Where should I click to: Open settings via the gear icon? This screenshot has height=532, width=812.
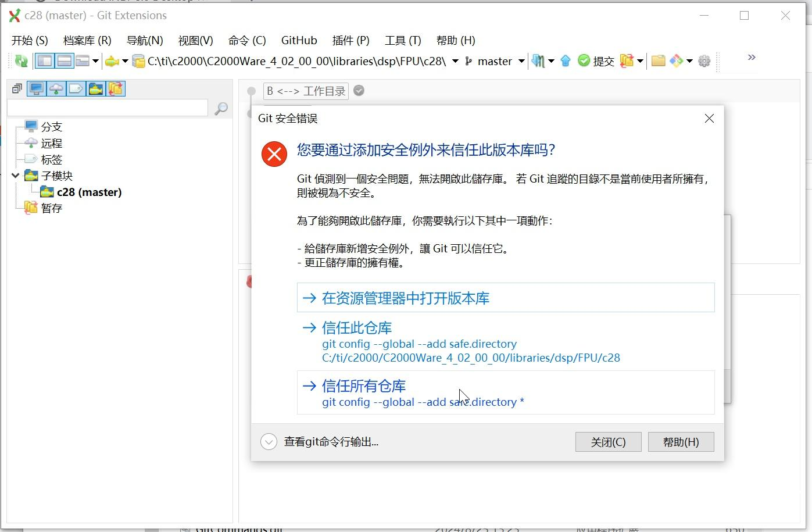704,61
